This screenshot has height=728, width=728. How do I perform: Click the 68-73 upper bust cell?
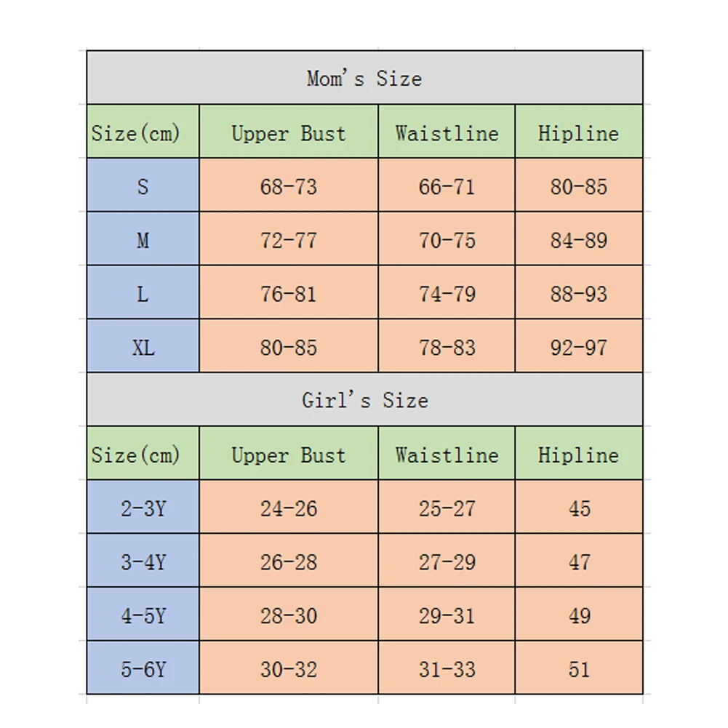[288, 185]
